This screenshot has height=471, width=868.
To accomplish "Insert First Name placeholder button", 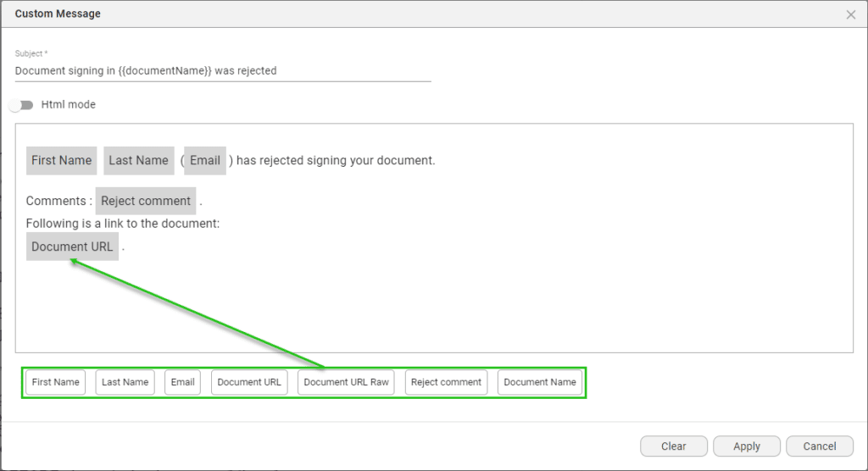I will point(56,382).
